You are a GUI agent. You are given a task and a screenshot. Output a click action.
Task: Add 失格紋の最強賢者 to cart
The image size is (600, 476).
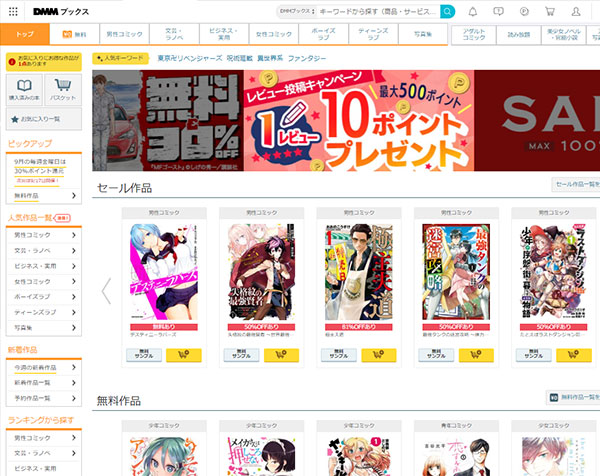(x=281, y=355)
